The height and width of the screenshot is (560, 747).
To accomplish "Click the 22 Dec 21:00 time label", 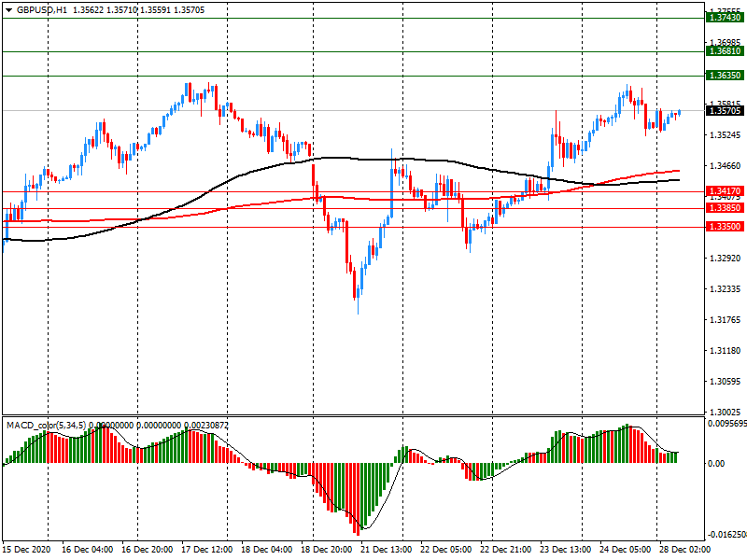I will [505, 549].
